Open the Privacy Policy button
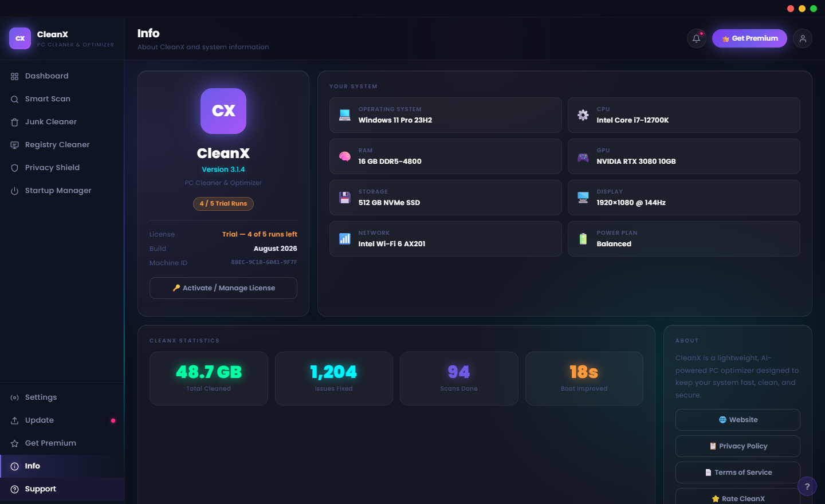The image size is (825, 504). (738, 446)
